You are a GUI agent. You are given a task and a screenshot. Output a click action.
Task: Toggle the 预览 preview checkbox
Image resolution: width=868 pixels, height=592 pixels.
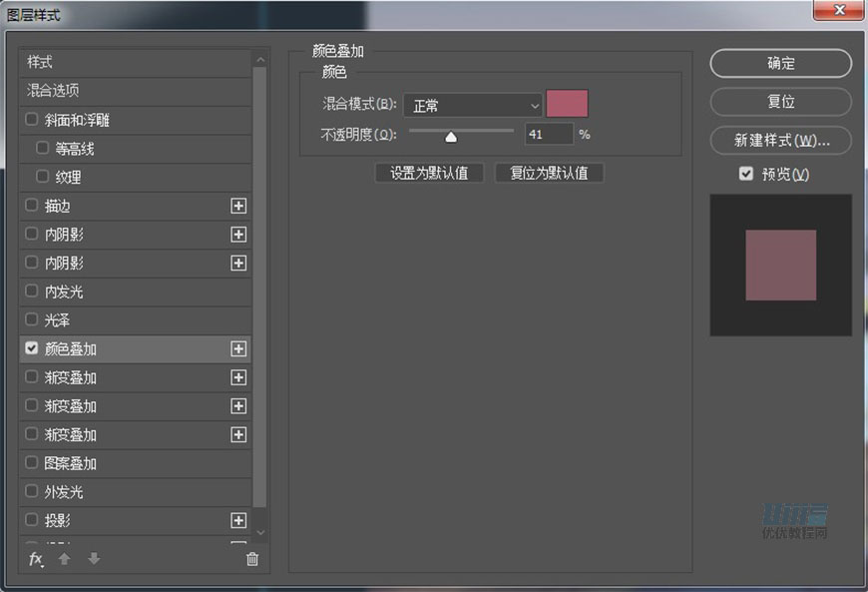click(746, 174)
